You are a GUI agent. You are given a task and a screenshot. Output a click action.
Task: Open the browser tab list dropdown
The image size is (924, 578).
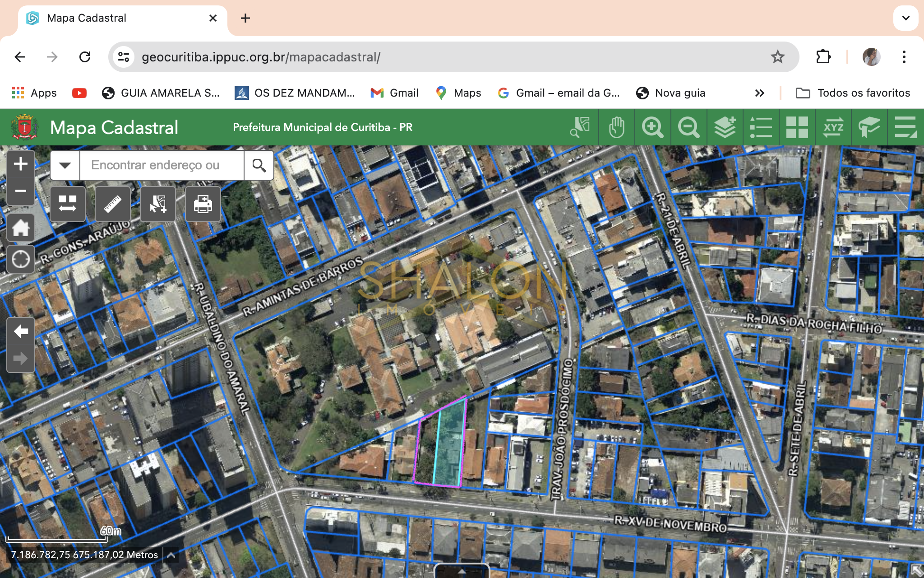pos(906,18)
